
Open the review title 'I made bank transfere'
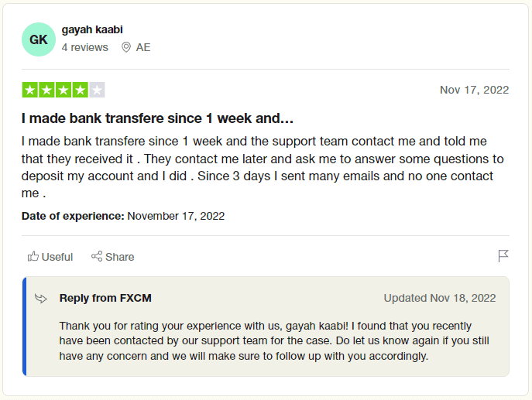click(x=157, y=119)
